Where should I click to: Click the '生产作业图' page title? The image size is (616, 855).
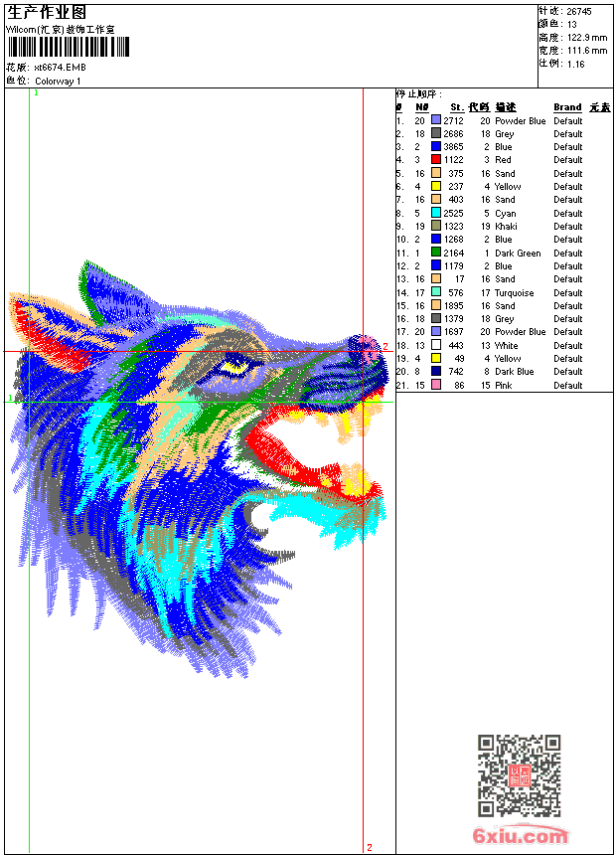(47, 13)
